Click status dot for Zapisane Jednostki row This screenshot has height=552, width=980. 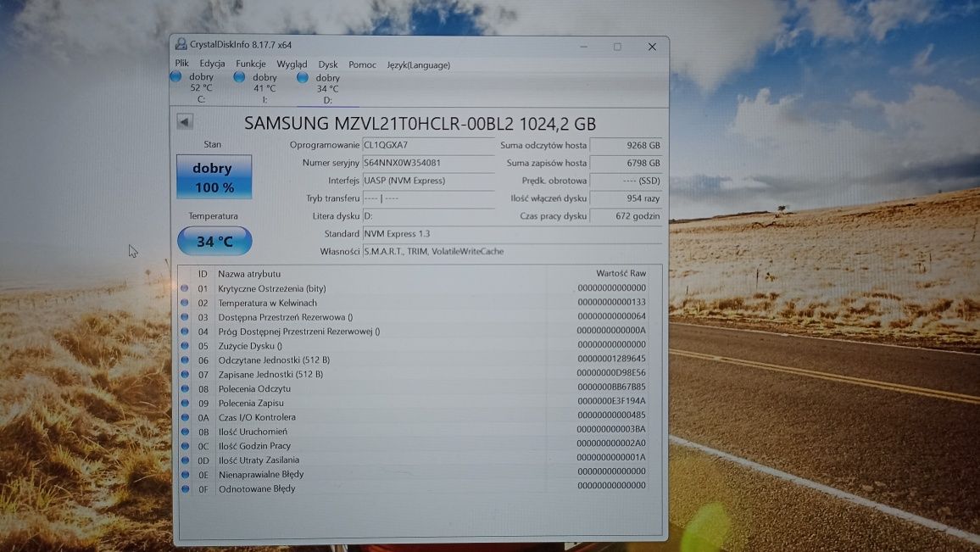coord(185,375)
